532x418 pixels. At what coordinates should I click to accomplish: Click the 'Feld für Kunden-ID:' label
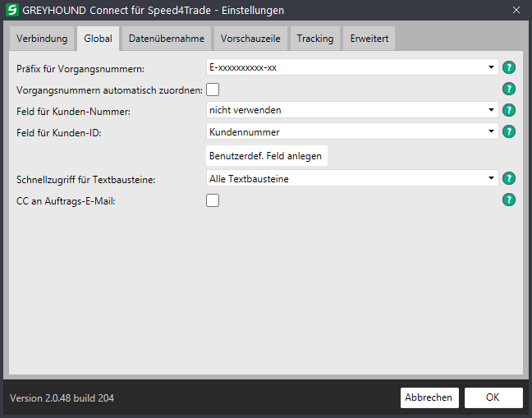click(x=59, y=133)
